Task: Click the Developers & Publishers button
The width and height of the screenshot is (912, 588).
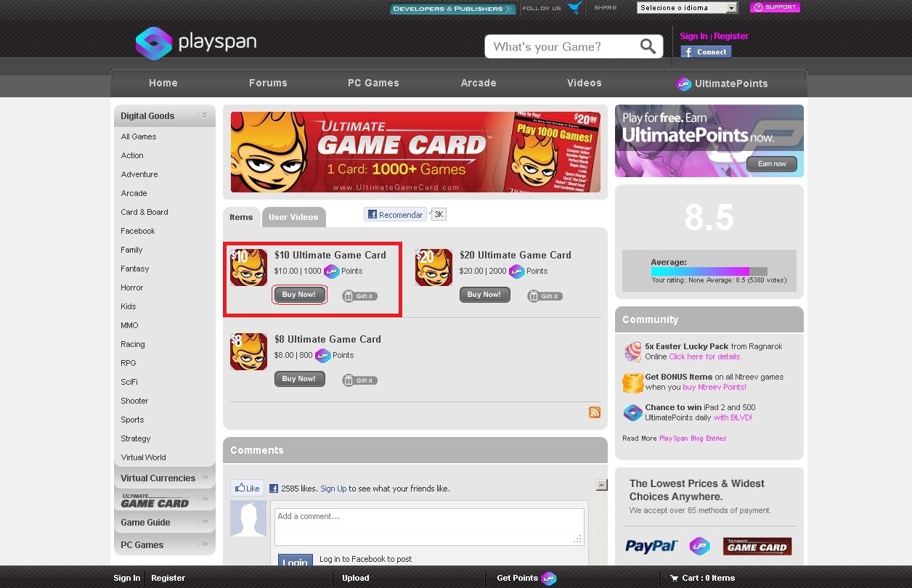Action: (x=453, y=9)
